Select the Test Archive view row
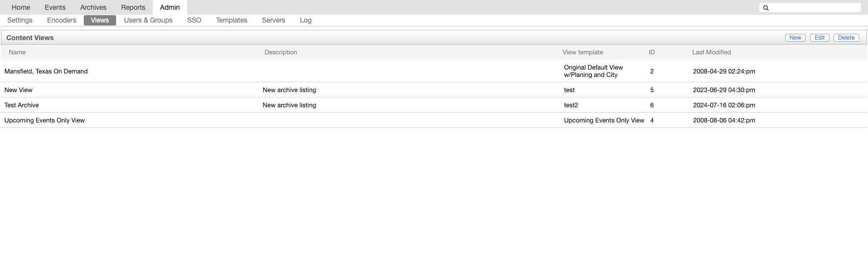Image resolution: width=868 pixels, height=266 pixels. [x=434, y=105]
